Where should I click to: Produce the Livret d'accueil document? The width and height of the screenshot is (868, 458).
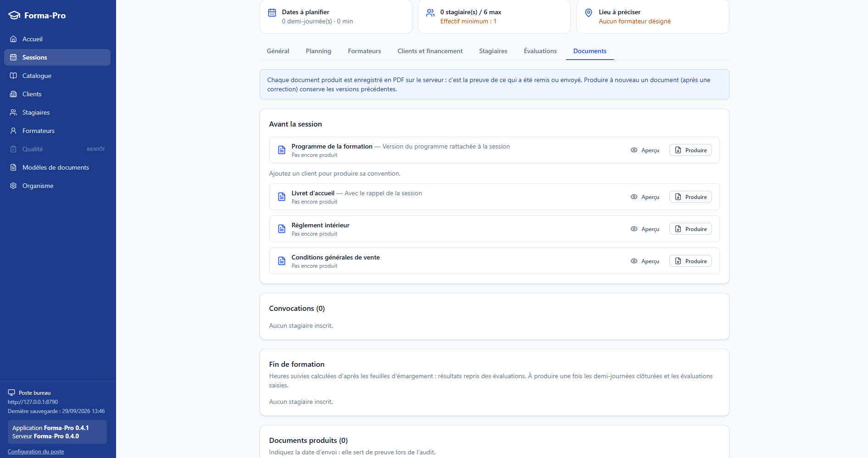(690, 197)
